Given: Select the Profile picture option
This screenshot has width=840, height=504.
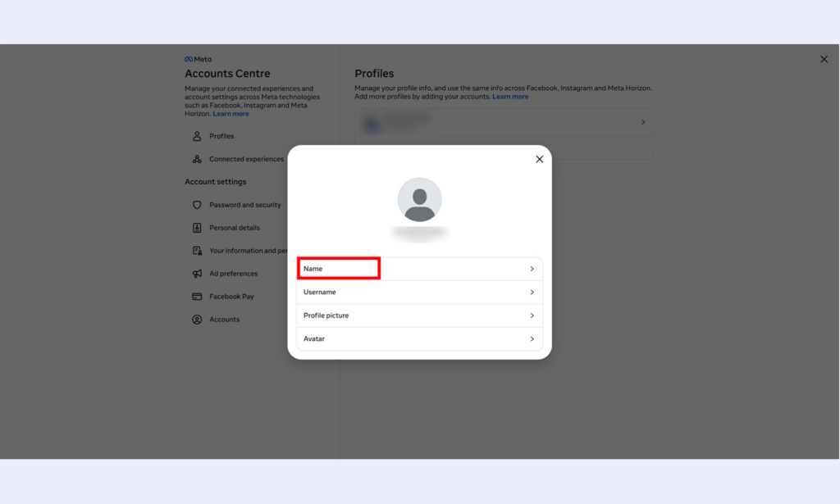Looking at the screenshot, I should [419, 316].
